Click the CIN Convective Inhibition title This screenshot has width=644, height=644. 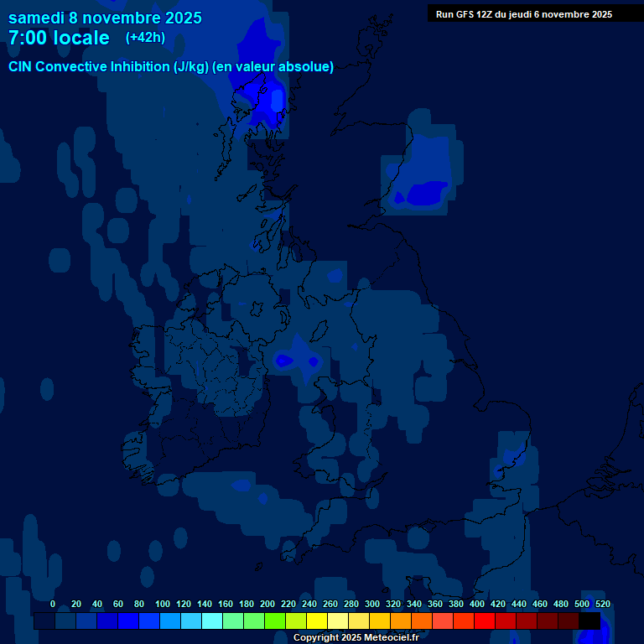(x=171, y=67)
